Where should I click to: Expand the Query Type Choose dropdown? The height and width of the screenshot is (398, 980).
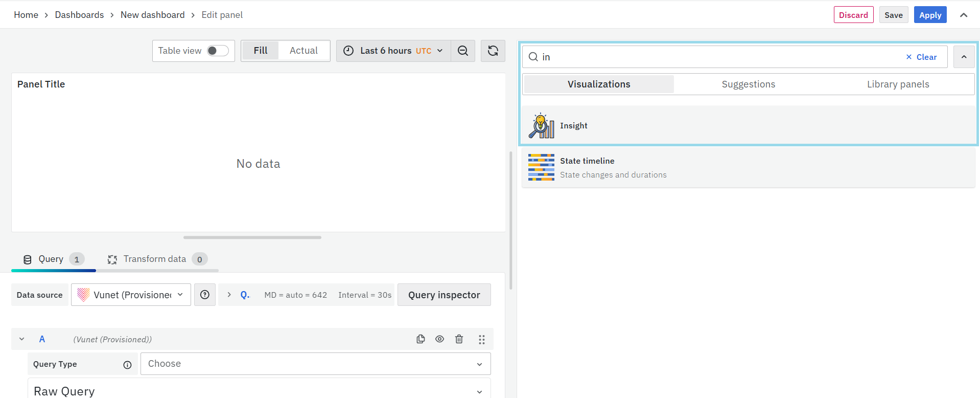tap(315, 364)
